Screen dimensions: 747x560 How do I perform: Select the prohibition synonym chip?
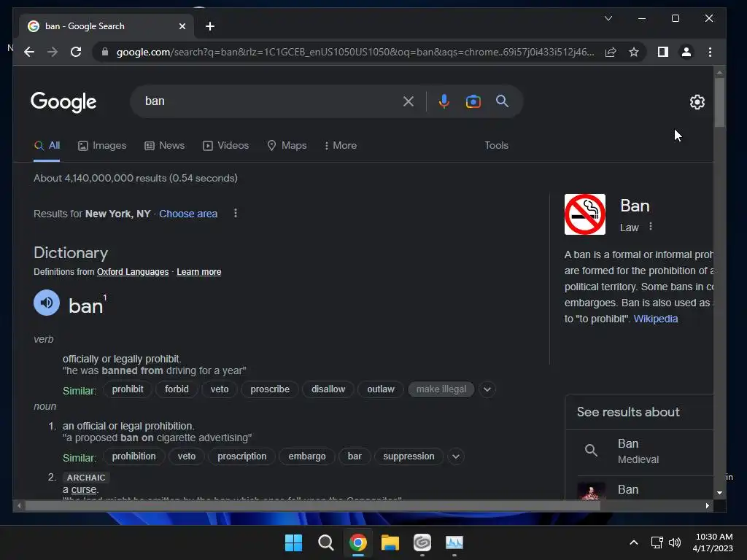[134, 456]
